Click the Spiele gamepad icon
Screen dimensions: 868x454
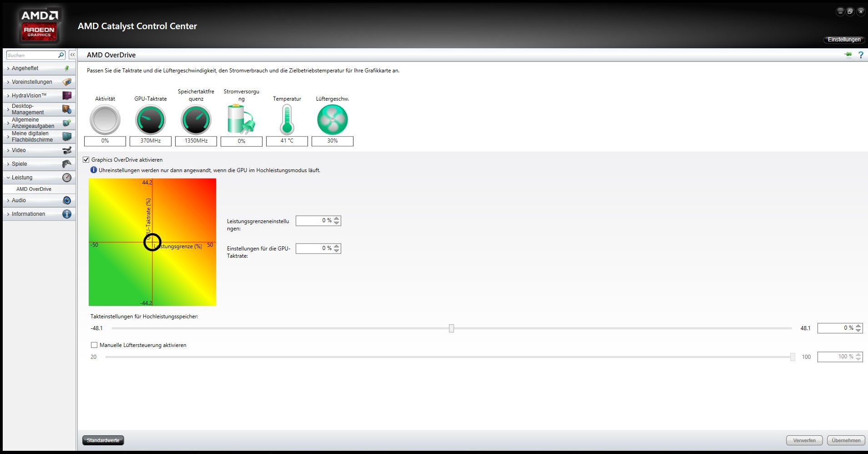[x=67, y=164]
